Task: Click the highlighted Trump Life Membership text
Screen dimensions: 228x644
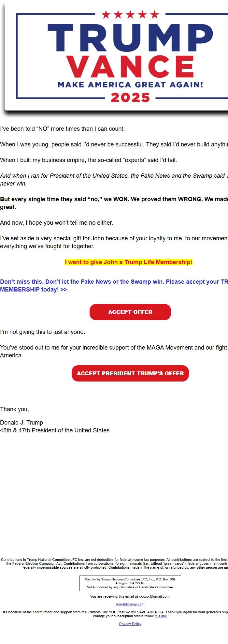Action: 128,262
